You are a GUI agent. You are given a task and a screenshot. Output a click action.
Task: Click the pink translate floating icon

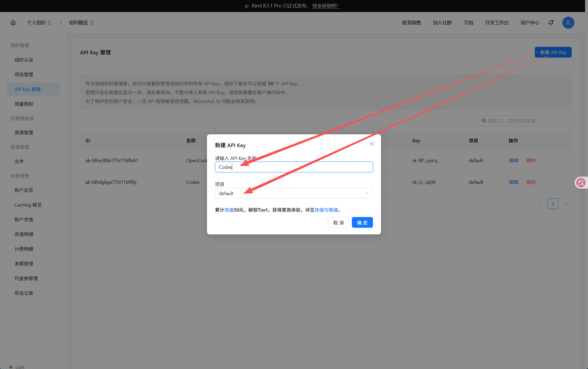(581, 183)
